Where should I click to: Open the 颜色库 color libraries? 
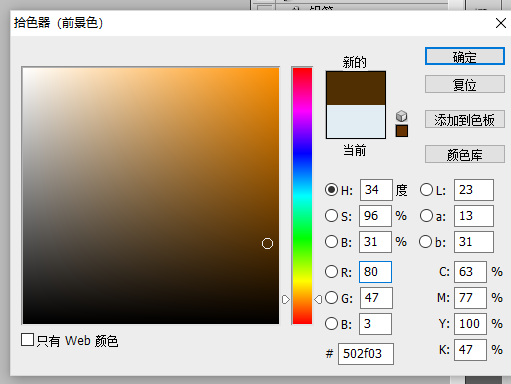coord(465,154)
